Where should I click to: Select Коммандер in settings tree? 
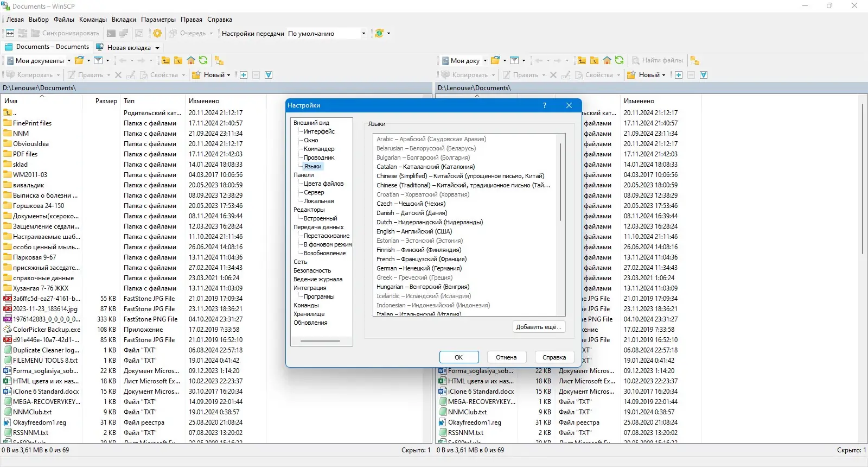click(319, 149)
